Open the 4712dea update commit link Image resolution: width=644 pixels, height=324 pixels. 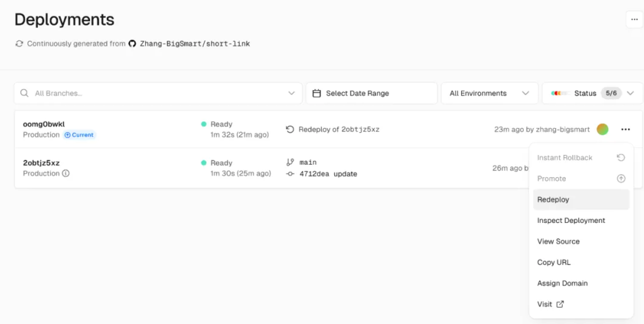(328, 174)
